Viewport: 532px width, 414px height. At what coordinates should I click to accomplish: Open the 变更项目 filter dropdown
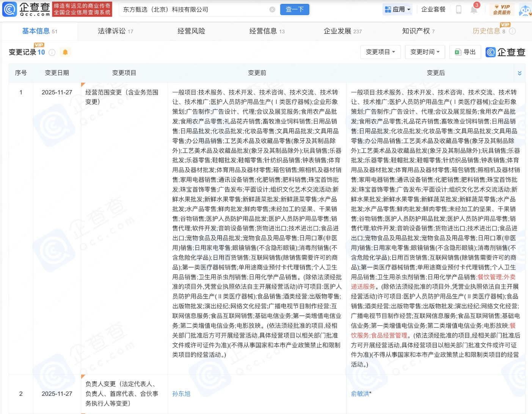click(x=380, y=52)
